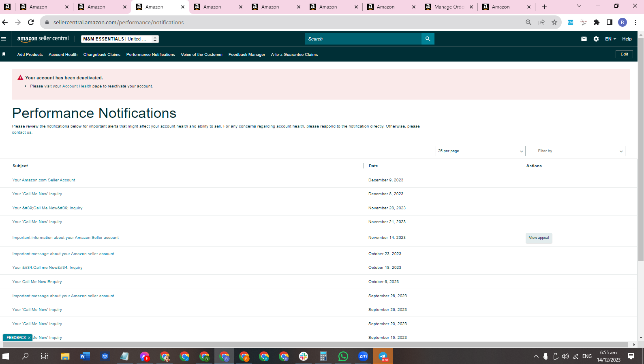Go to Account Health in the nav bar
This screenshot has width=644, height=364.
point(63,55)
